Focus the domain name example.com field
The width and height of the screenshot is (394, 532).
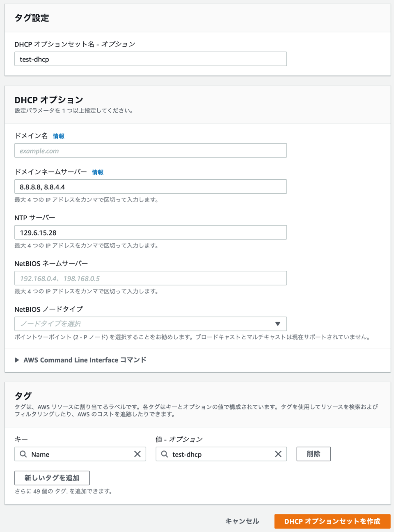[151, 151]
